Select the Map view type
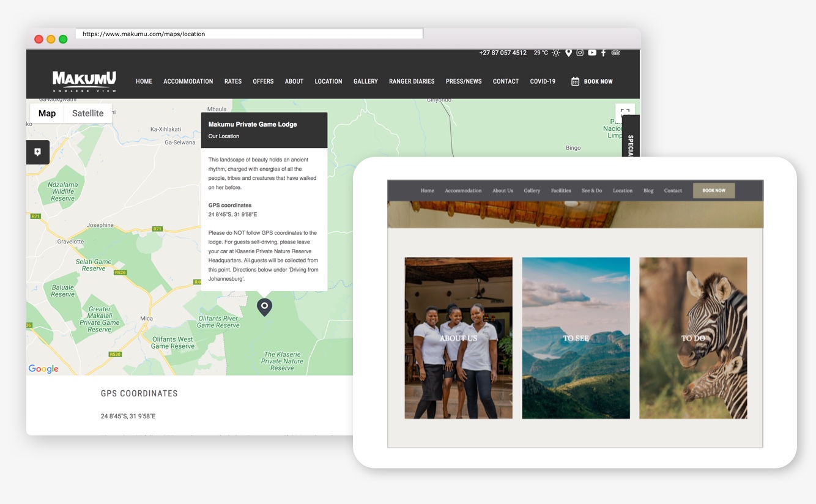Image resolution: width=816 pixels, height=504 pixels. 47,113
